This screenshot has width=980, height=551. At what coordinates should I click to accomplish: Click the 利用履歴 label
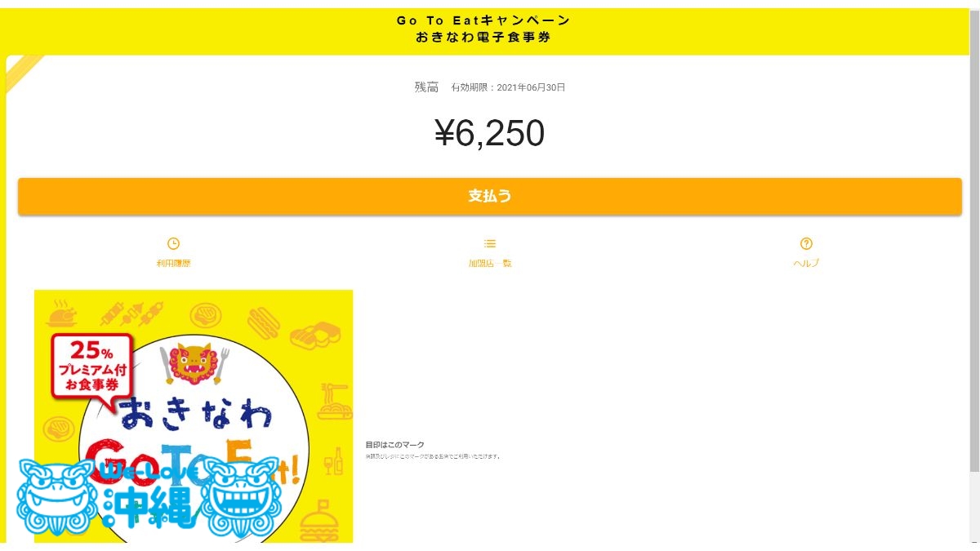(x=173, y=263)
